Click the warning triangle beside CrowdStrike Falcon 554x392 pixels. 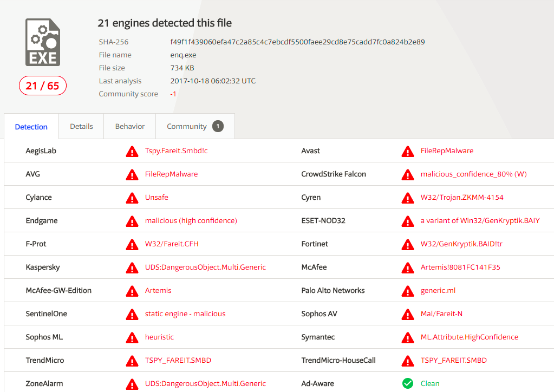pyautogui.click(x=407, y=174)
